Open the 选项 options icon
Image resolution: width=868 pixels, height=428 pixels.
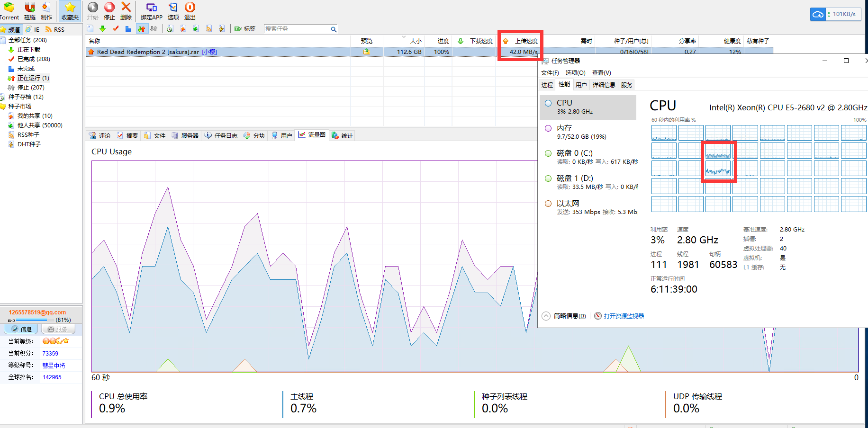coord(173,8)
